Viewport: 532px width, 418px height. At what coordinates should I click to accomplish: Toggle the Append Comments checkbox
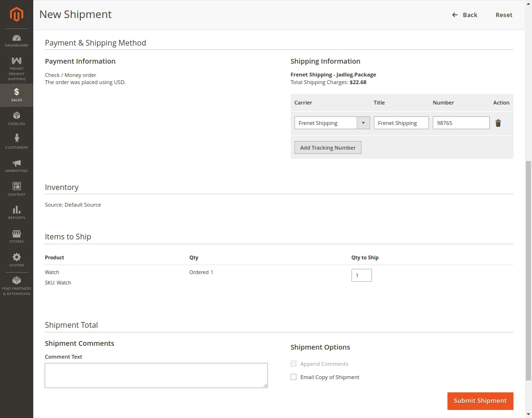pyautogui.click(x=294, y=363)
